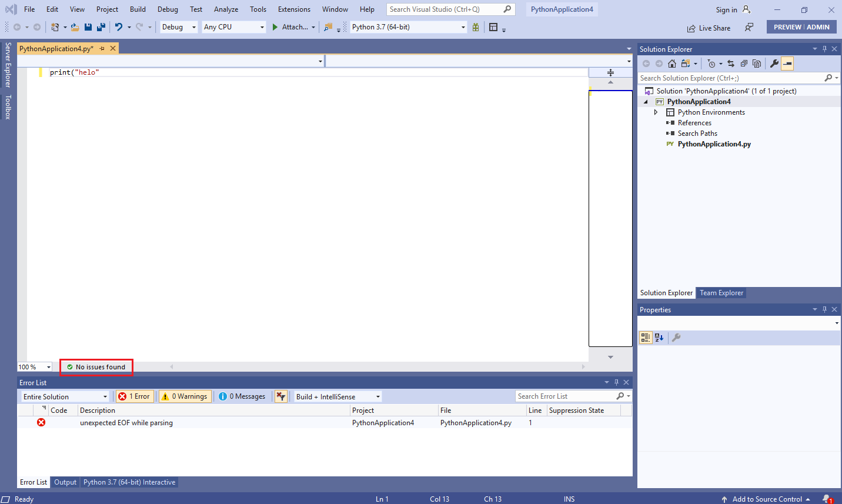Click the New Project toolbar icon
Screen dimensions: 842x504
point(55,27)
